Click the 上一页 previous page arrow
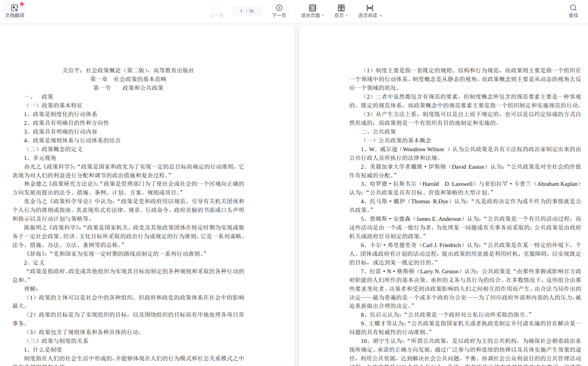 [x=216, y=8]
